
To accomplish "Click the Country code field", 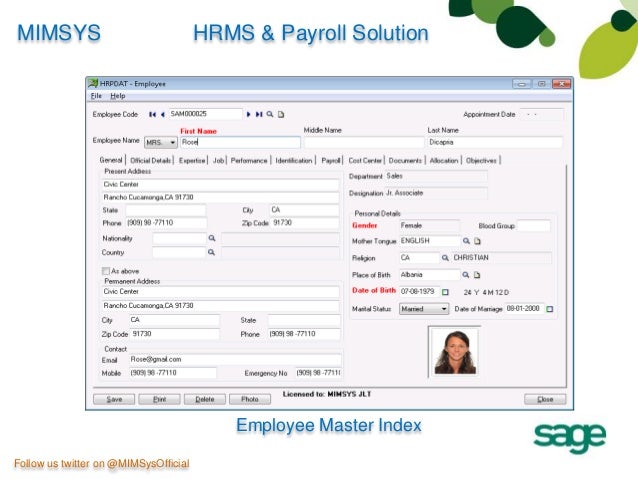I will coord(179,252).
